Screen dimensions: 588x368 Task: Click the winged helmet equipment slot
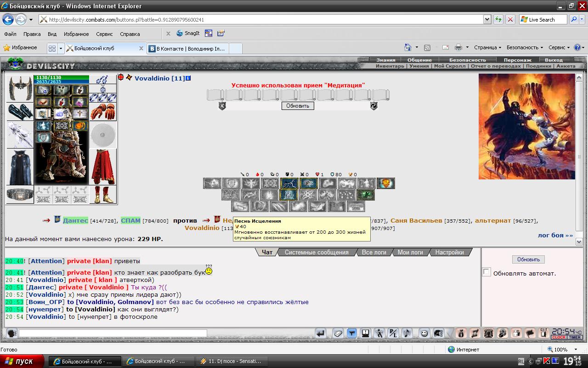[20, 88]
